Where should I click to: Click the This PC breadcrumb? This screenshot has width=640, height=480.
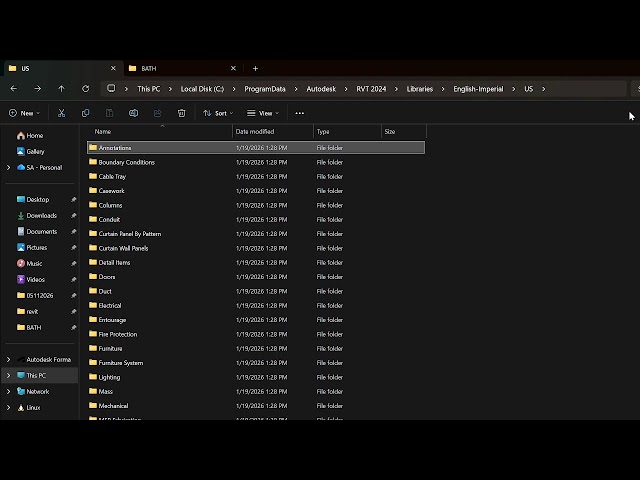pos(149,89)
